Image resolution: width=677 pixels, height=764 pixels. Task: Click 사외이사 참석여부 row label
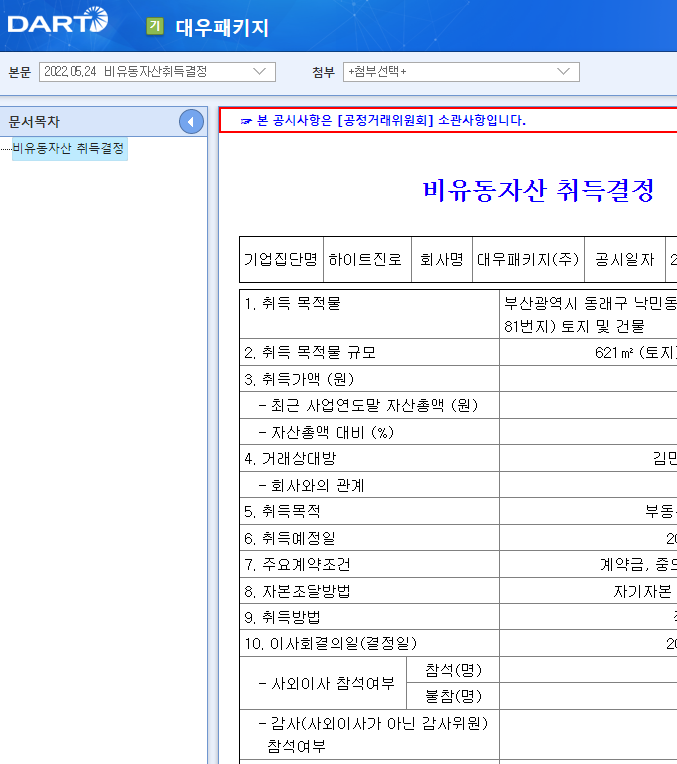click(326, 684)
